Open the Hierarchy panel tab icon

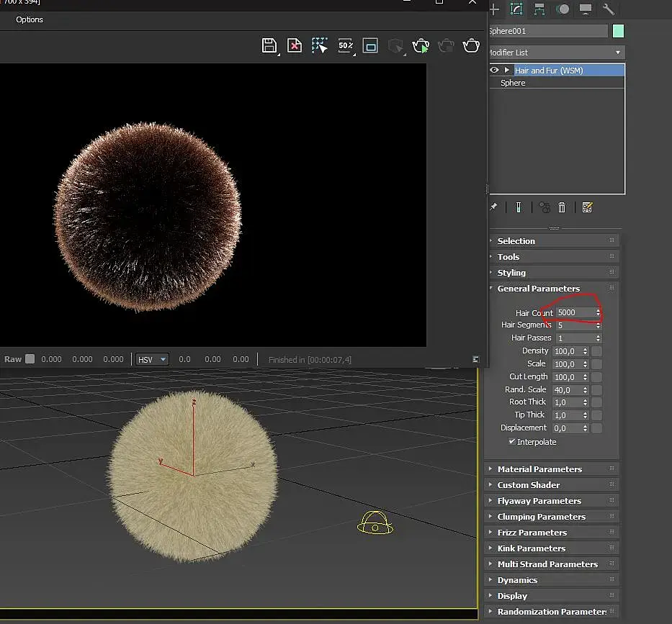pyautogui.click(x=539, y=9)
